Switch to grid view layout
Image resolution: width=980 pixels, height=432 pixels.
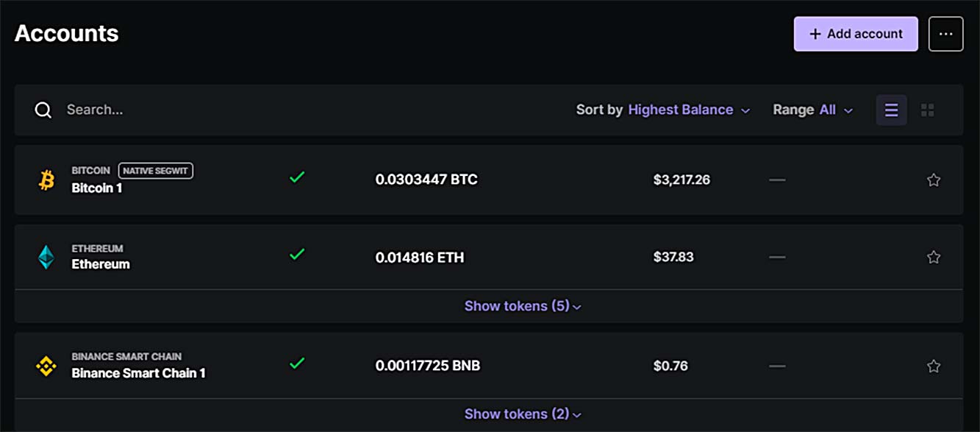[x=927, y=110]
